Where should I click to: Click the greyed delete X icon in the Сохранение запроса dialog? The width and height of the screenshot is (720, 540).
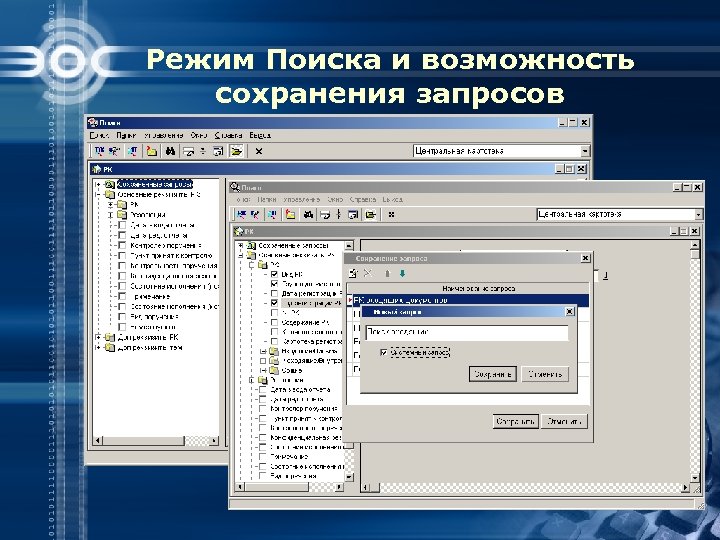[x=368, y=274]
